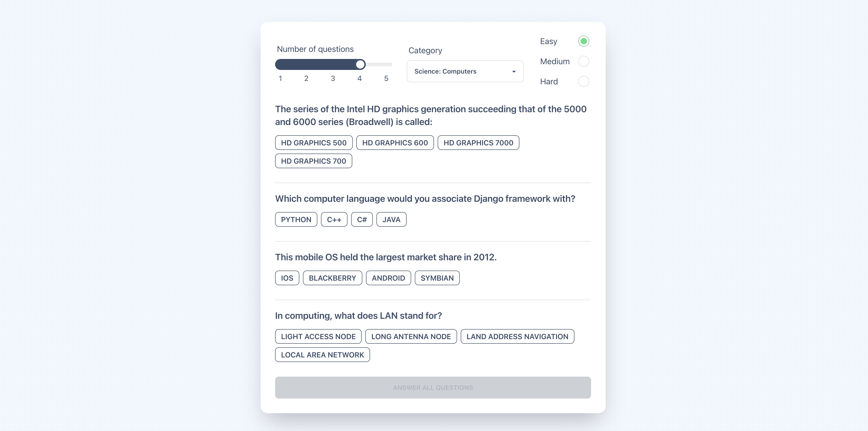Pick the BLACKBERRY option
Viewport: 868px width, 431px height.
[332, 278]
